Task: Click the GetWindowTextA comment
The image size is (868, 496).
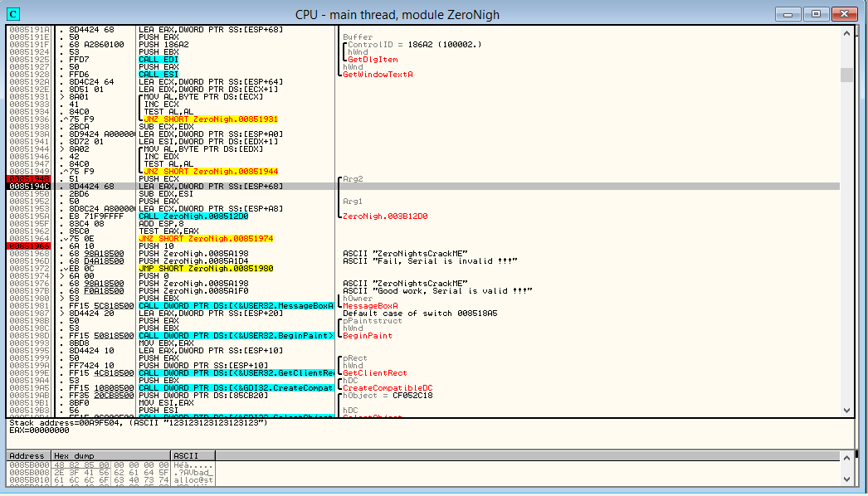Action: 378,74
